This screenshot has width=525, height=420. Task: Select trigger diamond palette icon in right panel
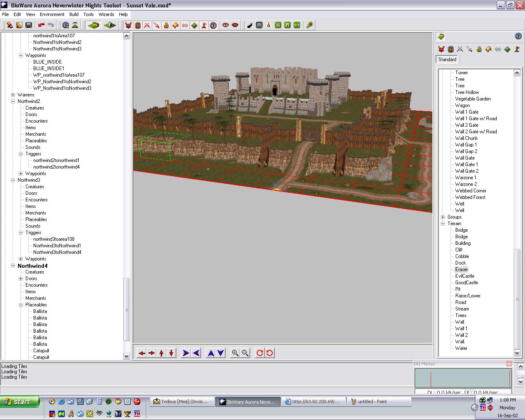click(507, 49)
